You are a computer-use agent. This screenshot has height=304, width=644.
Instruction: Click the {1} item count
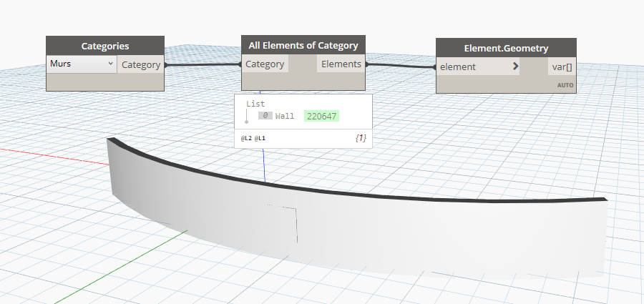coord(361,139)
